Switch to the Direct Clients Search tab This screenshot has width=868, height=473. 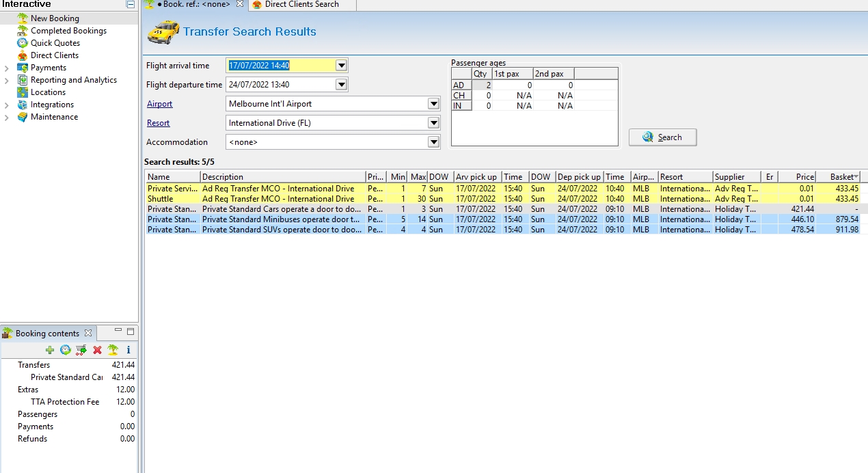(x=301, y=4)
